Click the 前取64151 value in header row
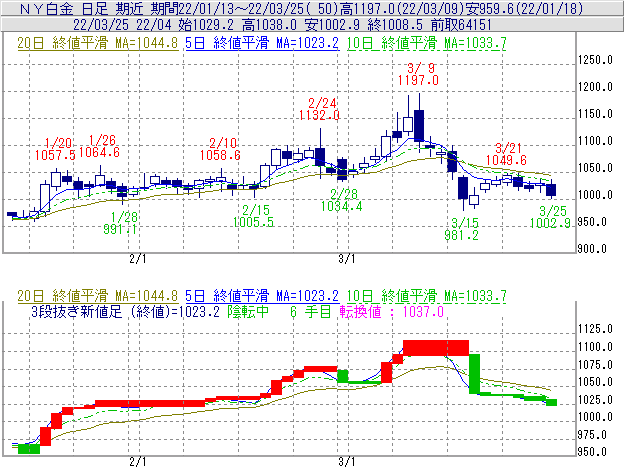This screenshot has height=475, width=624. (461, 25)
